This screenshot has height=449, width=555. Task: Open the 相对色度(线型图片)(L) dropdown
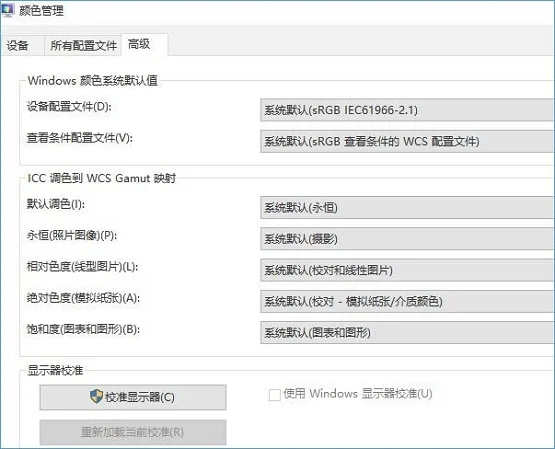(407, 270)
